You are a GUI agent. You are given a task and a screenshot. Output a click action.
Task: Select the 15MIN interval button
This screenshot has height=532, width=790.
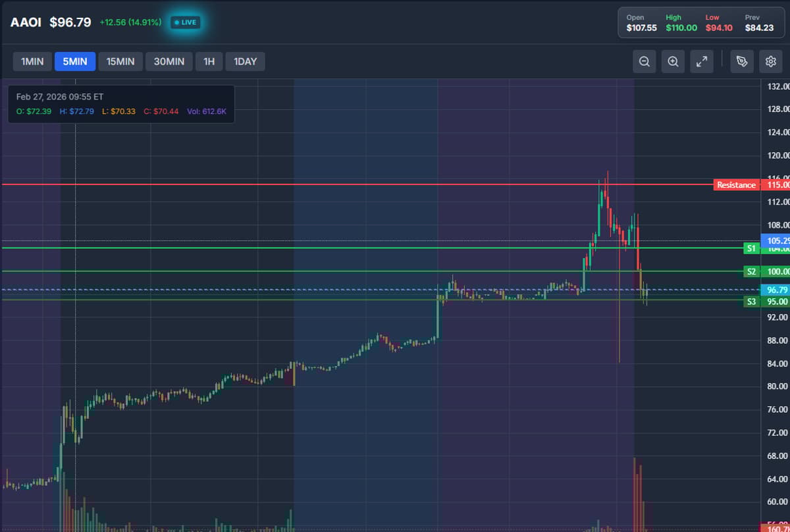pos(120,61)
